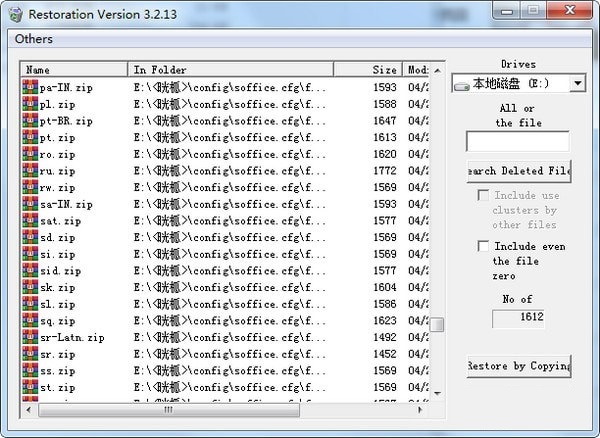Click the file icon for pt-BR.zip
The image size is (600, 438).
click(x=29, y=121)
